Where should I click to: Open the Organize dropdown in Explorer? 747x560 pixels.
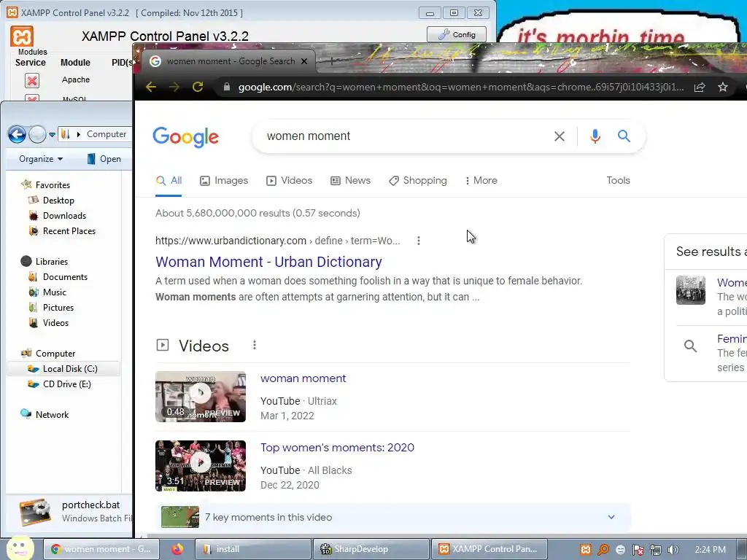pyautogui.click(x=41, y=159)
